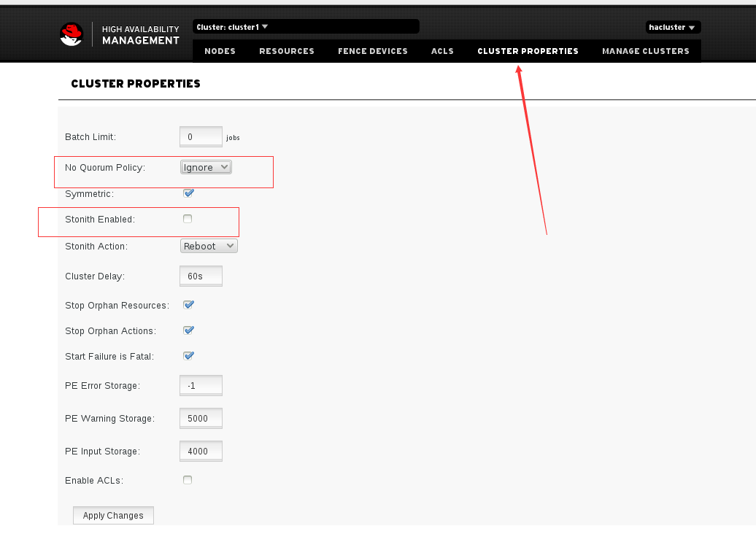Click the PE Warning Storage label
This screenshot has width=756, height=542.
[110, 419]
